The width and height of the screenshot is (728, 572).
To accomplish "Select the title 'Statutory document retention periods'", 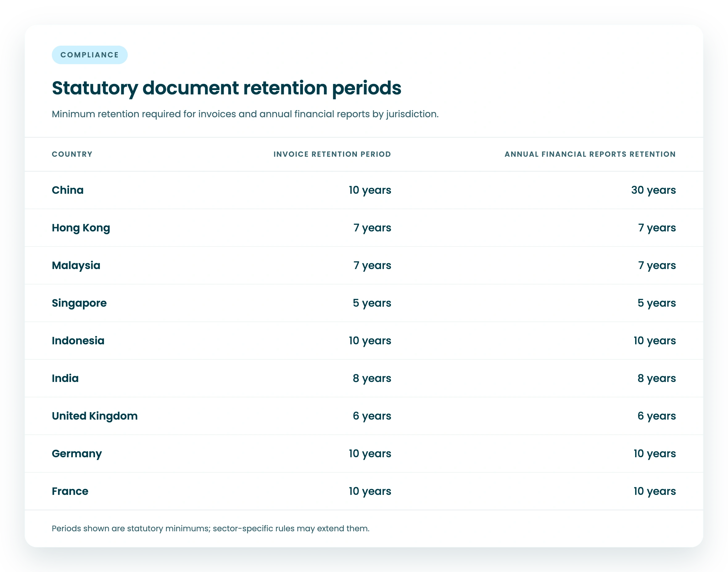I will (x=226, y=88).
